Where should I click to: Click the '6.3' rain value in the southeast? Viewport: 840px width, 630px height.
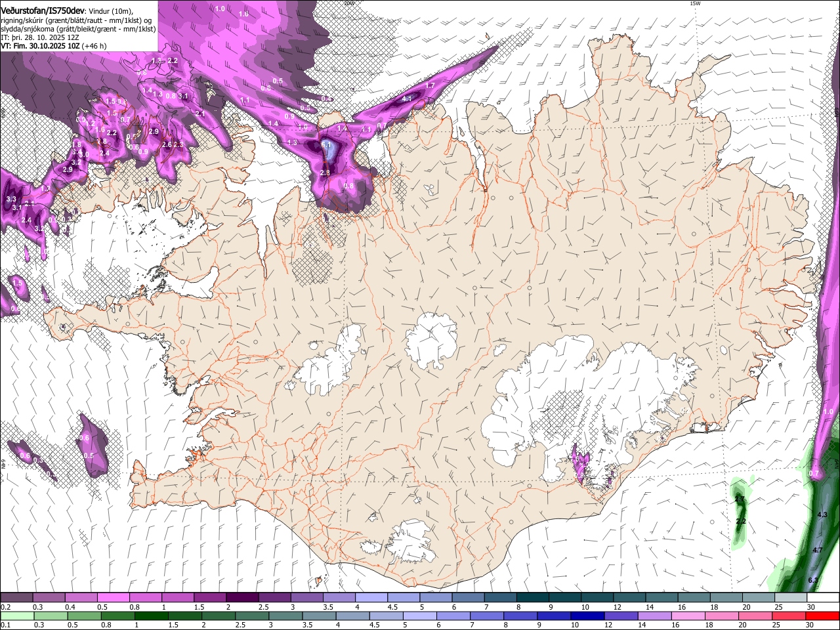tap(813, 580)
